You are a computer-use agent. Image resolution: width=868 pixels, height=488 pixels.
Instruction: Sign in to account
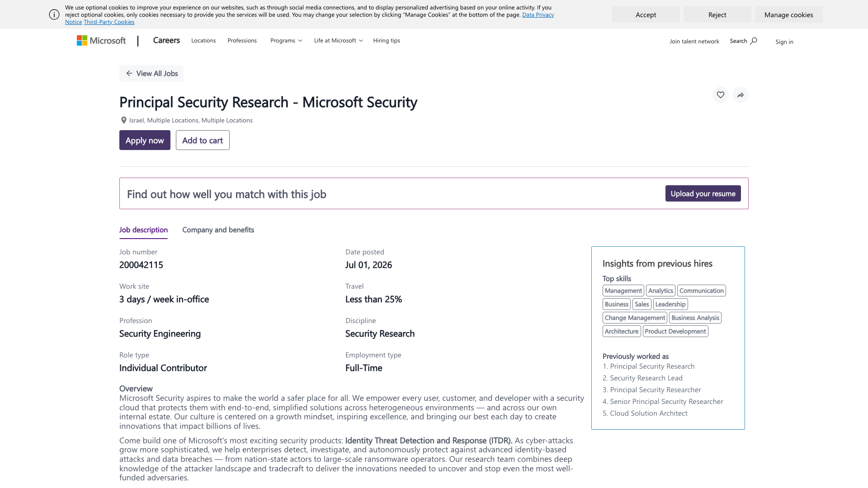tap(784, 42)
